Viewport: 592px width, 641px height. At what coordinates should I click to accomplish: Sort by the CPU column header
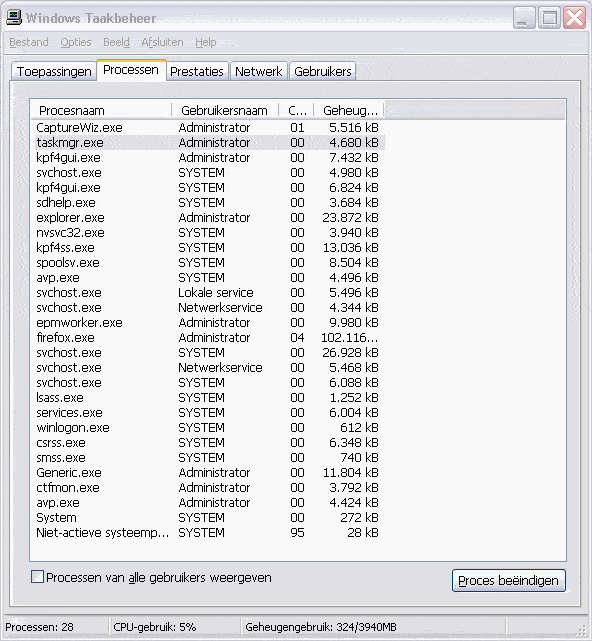coord(296,110)
